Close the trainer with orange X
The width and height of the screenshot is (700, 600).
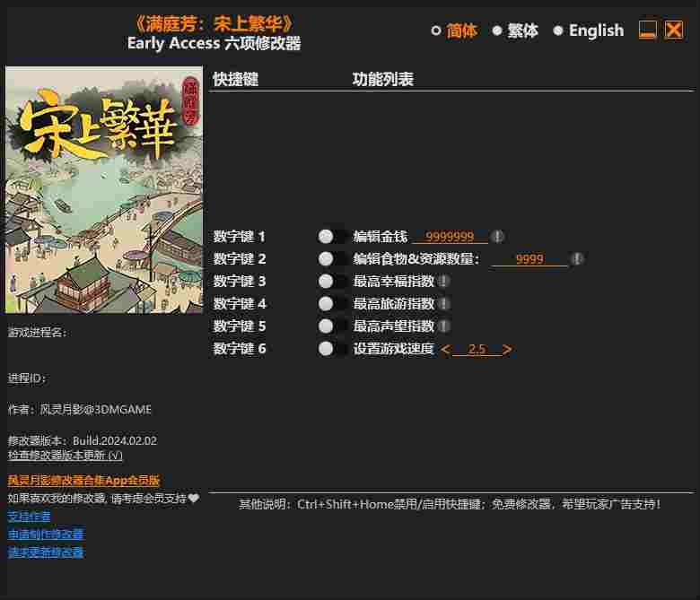[x=674, y=30]
